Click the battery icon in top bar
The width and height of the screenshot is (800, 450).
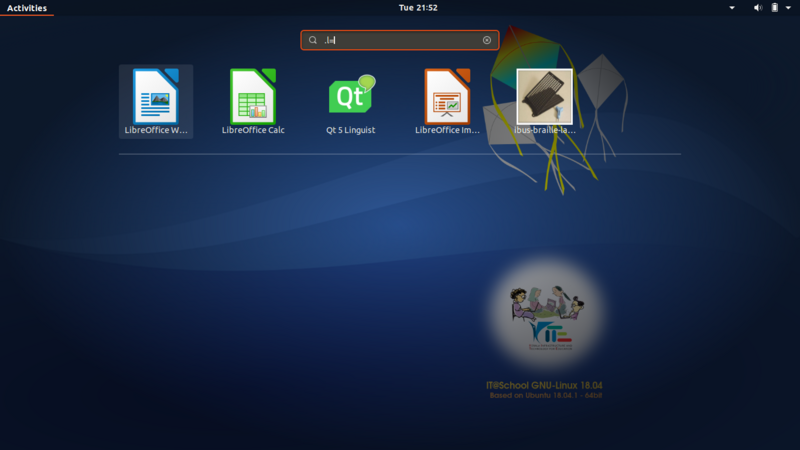click(x=774, y=8)
